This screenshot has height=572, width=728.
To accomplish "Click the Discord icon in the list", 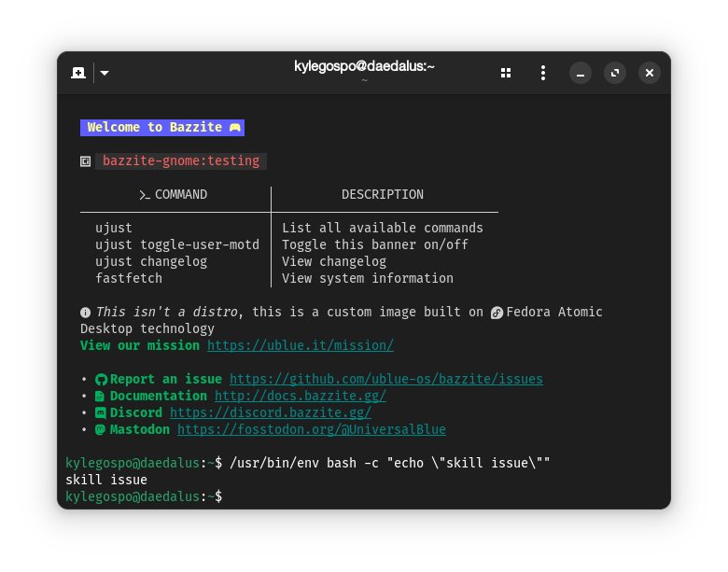I will (x=101, y=413).
